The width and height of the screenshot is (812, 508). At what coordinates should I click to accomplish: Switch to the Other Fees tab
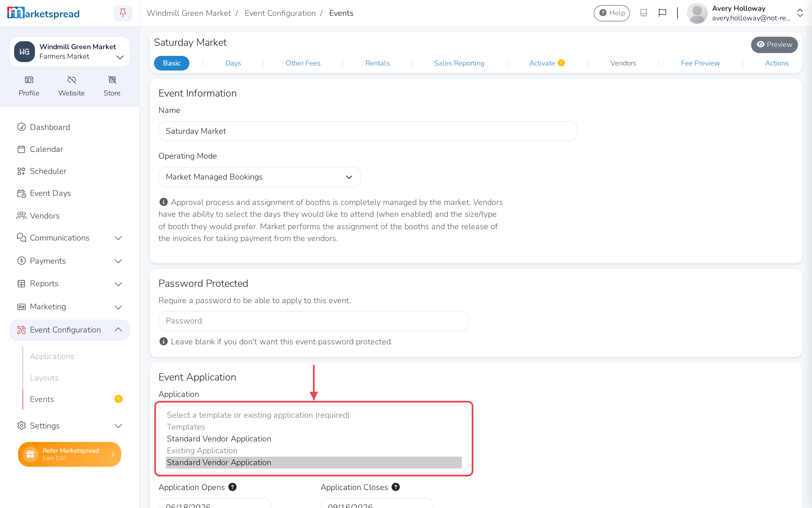point(303,63)
